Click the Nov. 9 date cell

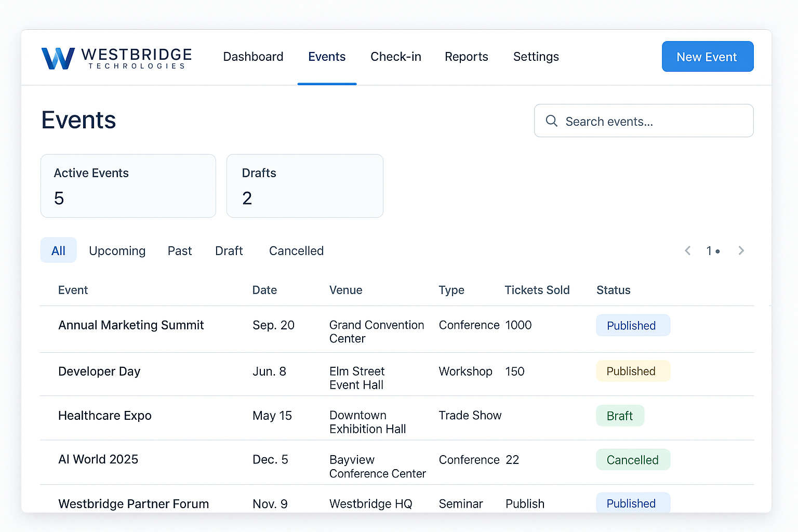coord(270,504)
